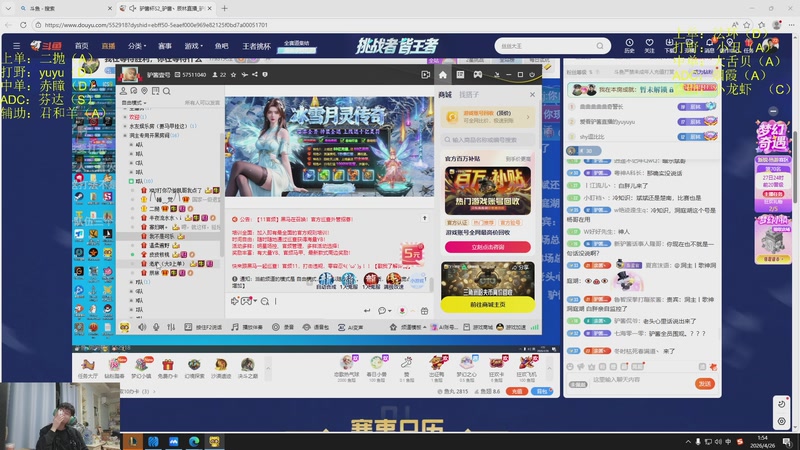800x450 pixels.
Task: Click the emoji icon under Douyu chat
Action: click(570, 366)
